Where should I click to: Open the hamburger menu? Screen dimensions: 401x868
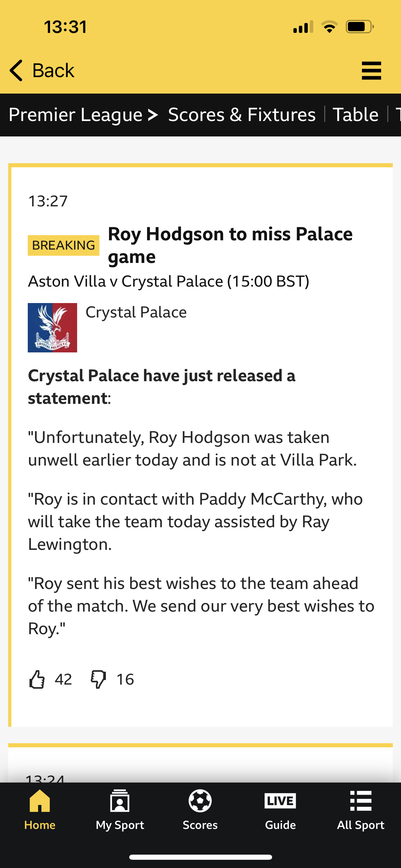pyautogui.click(x=371, y=71)
